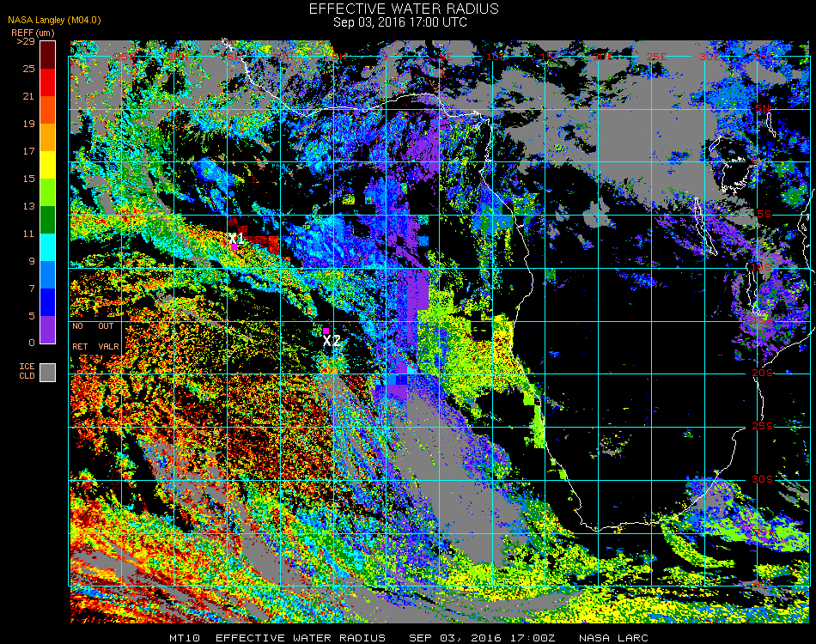Click the legend value 19

tap(28, 124)
